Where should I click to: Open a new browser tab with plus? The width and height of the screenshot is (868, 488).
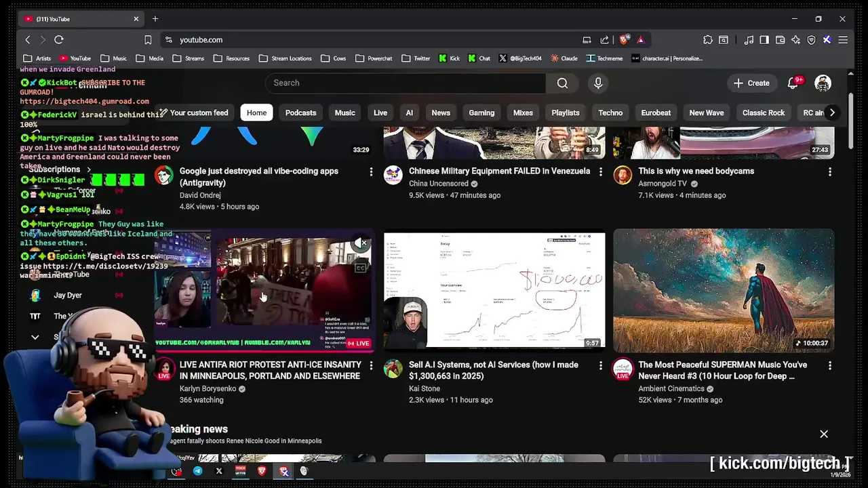155,19
